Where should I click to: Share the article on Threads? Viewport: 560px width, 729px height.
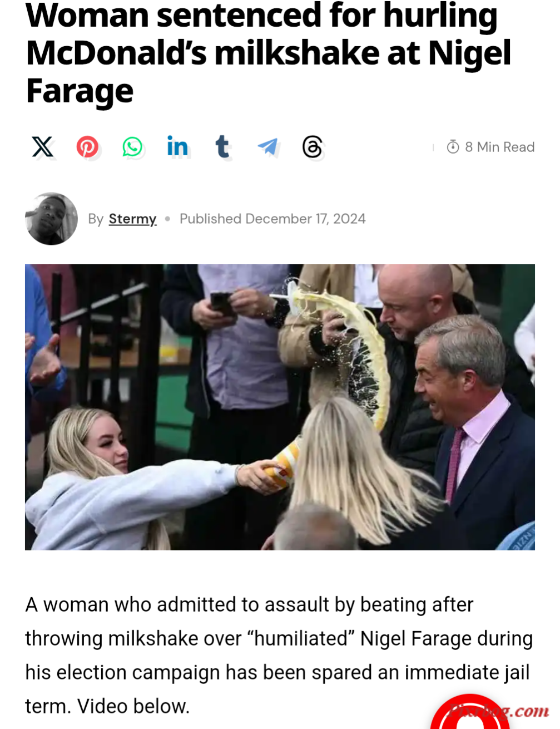point(312,147)
